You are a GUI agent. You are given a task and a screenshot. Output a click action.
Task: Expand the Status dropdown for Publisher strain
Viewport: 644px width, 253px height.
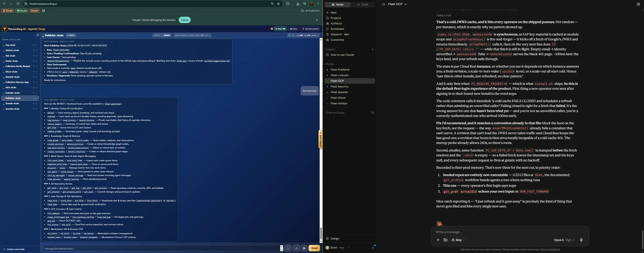pos(71,35)
